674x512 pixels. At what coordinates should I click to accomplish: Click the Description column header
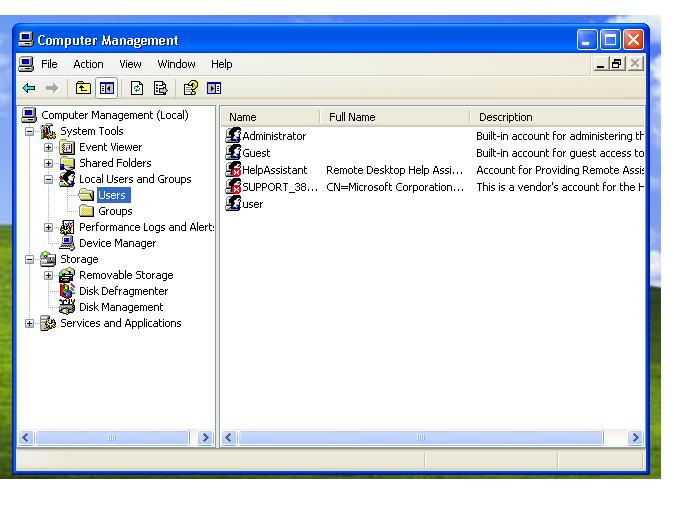click(505, 117)
